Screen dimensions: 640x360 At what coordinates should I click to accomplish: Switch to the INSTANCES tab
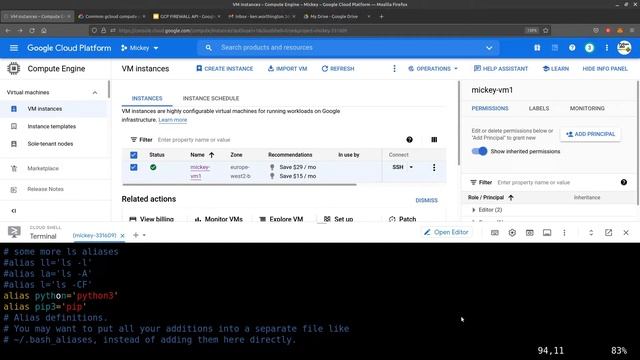click(x=147, y=98)
